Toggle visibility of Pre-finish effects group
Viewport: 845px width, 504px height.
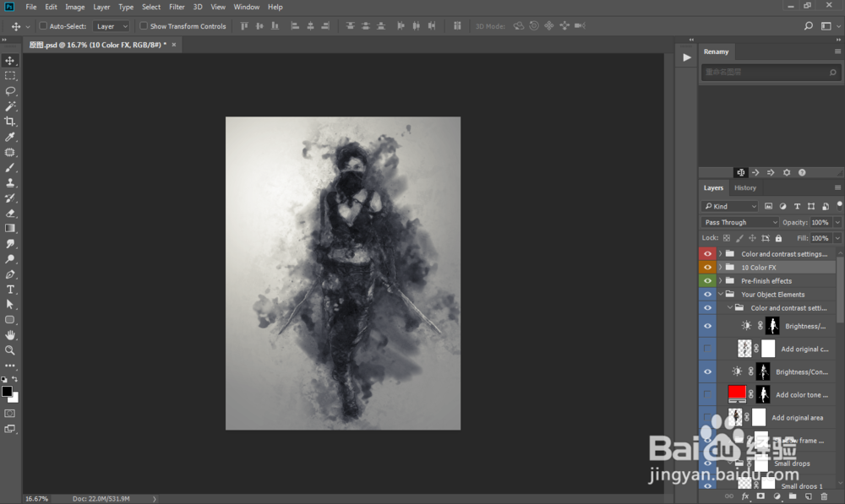click(707, 280)
